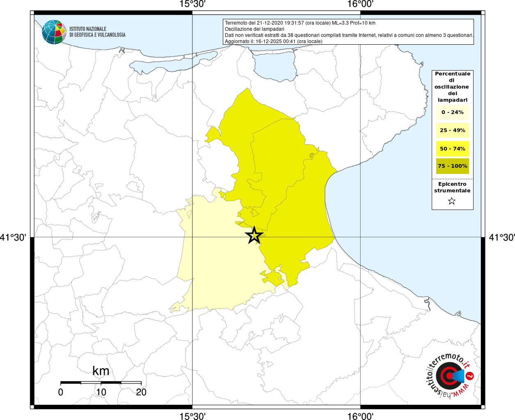The height and width of the screenshot is (420, 515).
Task: Select the 50 - 74% legend swatch
Action: (x=452, y=148)
